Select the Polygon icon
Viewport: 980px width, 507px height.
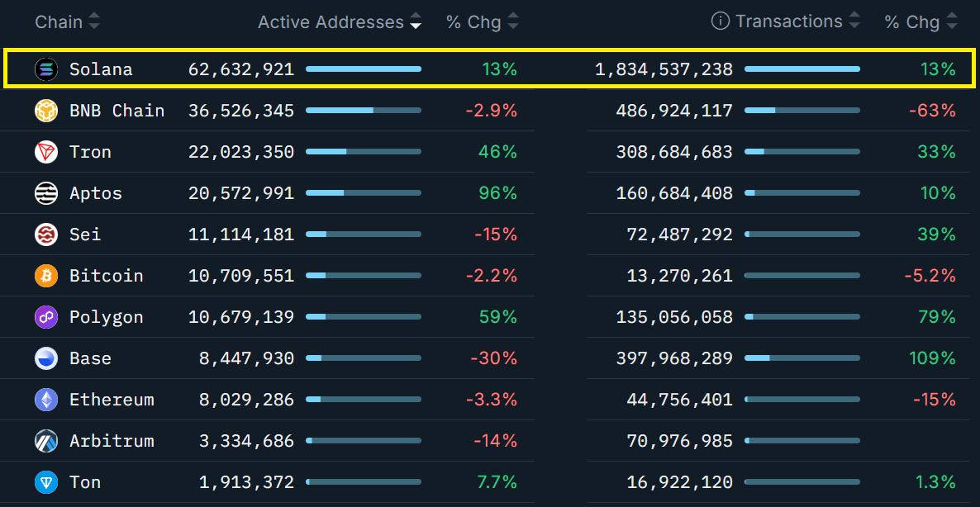click(46, 316)
